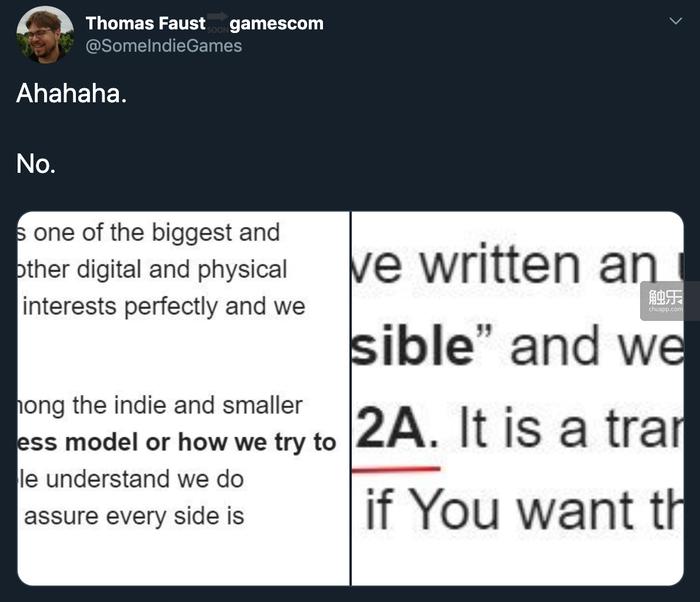Click Thomas Faust's profile avatar

click(x=44, y=34)
